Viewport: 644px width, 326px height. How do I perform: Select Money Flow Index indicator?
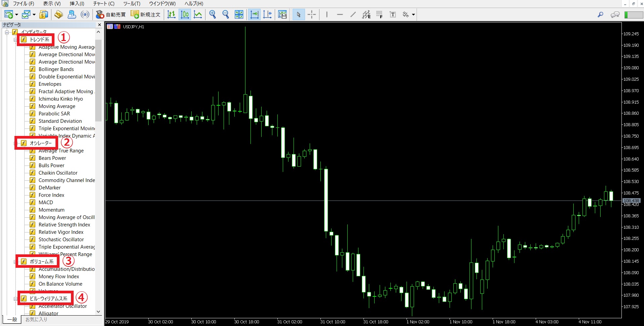coord(59,277)
